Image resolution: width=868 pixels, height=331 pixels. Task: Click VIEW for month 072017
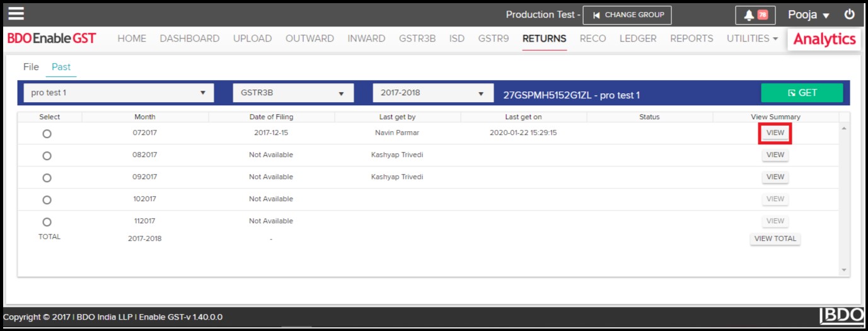click(775, 133)
